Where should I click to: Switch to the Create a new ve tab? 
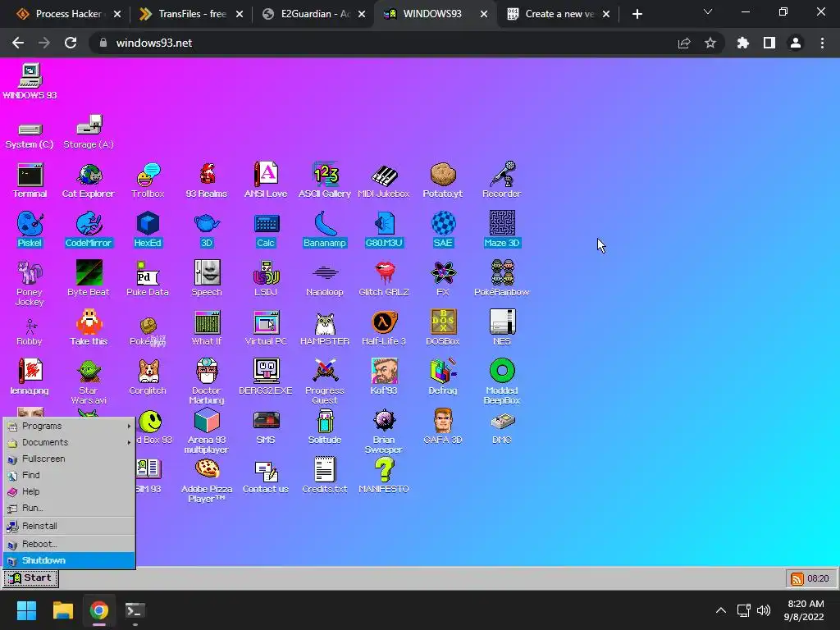pyautogui.click(x=558, y=14)
